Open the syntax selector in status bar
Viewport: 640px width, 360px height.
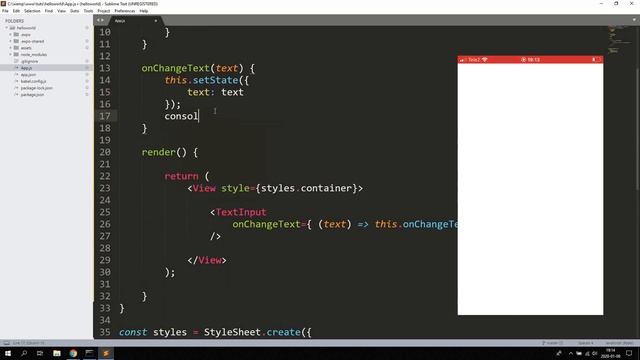click(619, 343)
